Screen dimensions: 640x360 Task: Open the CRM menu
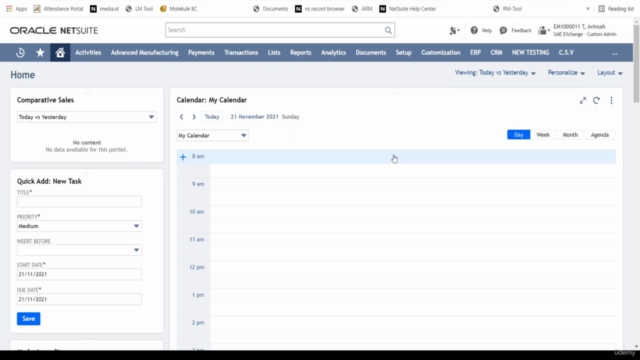point(496,53)
